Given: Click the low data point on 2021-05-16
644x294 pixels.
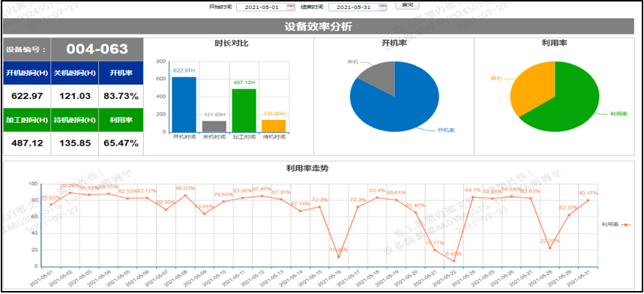Looking at the screenshot, I should tap(339, 257).
